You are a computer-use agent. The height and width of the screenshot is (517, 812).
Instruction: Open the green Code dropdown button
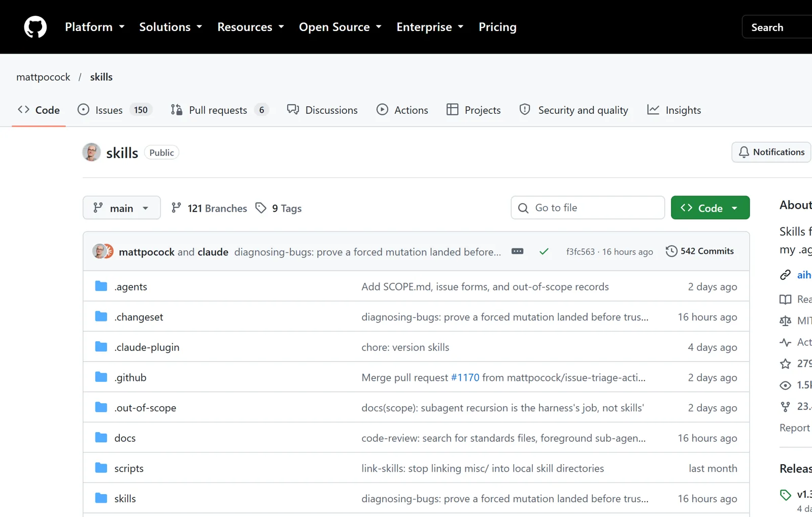[x=710, y=208]
